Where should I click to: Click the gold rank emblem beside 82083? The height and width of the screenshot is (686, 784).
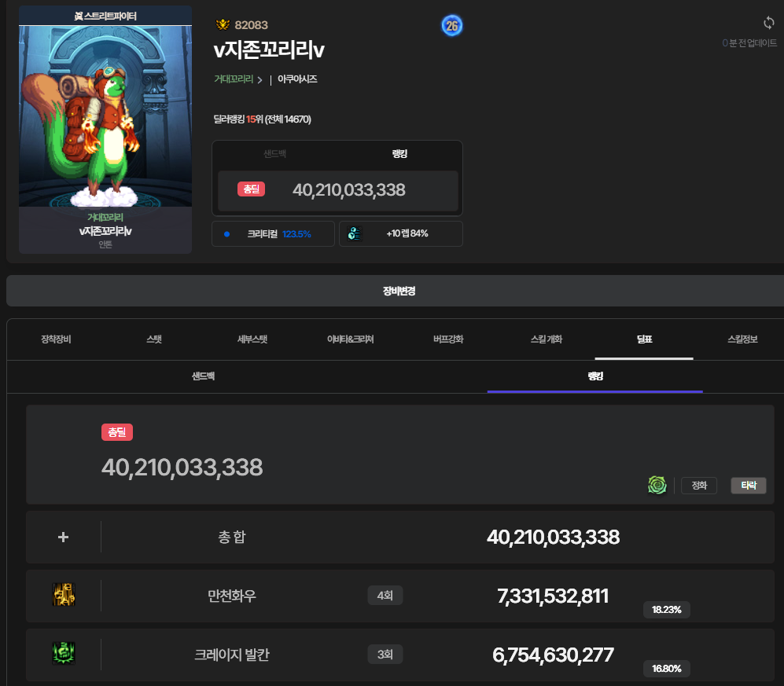click(x=222, y=25)
